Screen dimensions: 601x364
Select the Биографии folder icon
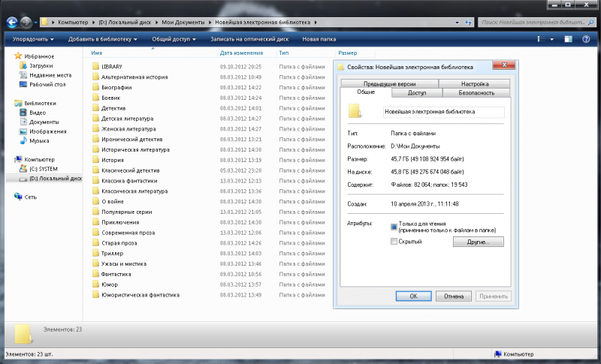(96, 87)
